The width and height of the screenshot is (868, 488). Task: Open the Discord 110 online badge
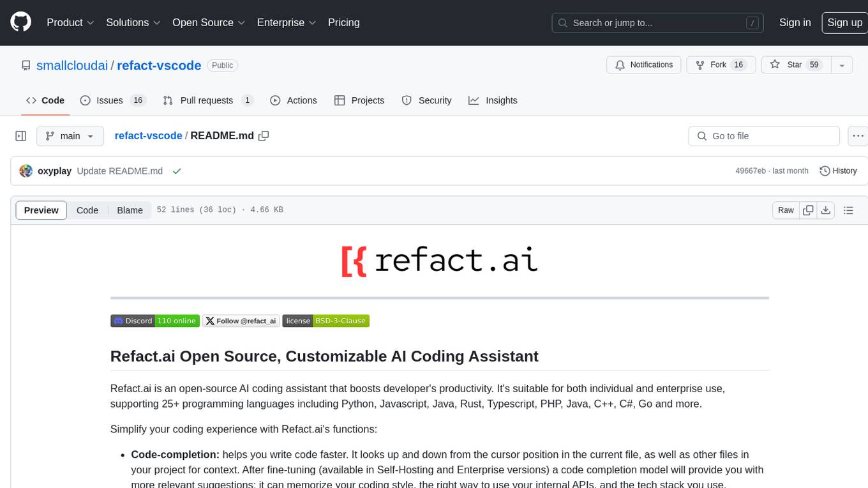point(155,321)
